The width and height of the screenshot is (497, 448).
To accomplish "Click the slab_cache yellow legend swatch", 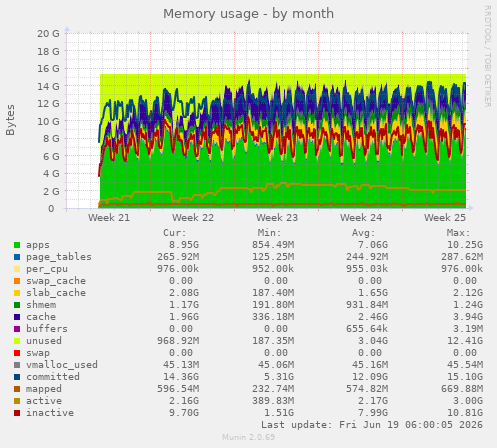I will pos(17,293).
